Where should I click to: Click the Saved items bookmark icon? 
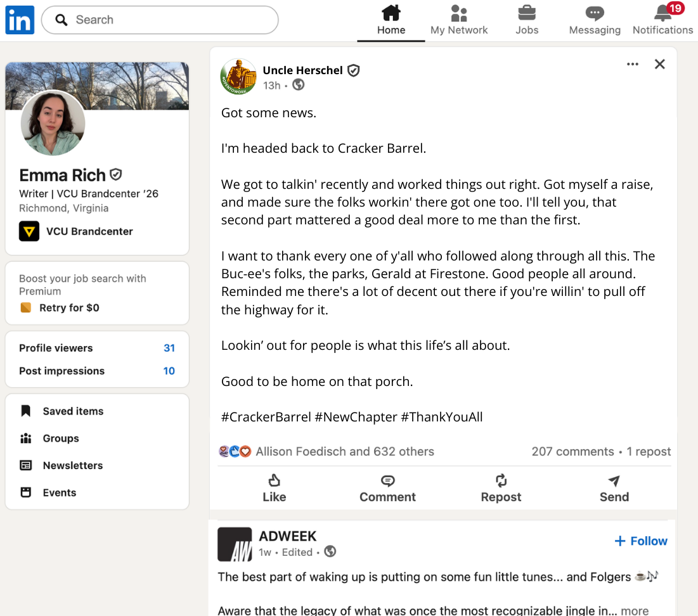point(26,411)
